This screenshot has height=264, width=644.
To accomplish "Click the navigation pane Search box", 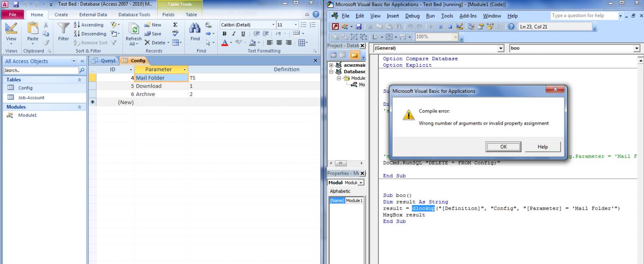I will [x=41, y=70].
